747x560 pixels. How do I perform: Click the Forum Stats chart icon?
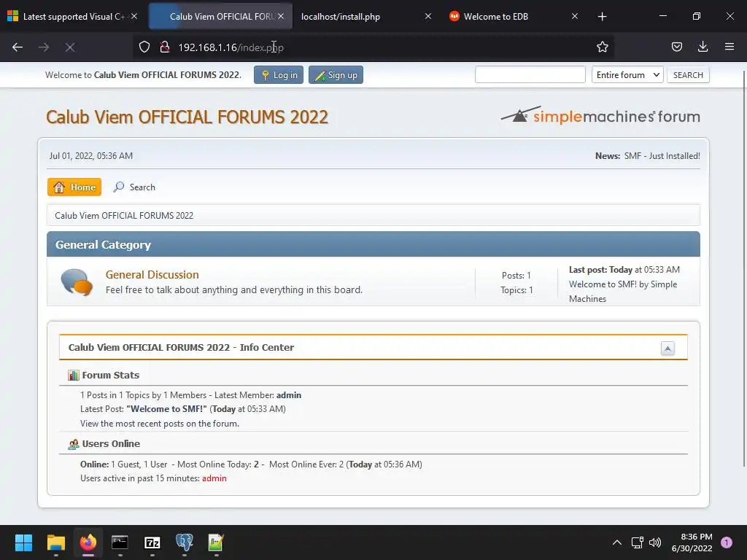74,376
